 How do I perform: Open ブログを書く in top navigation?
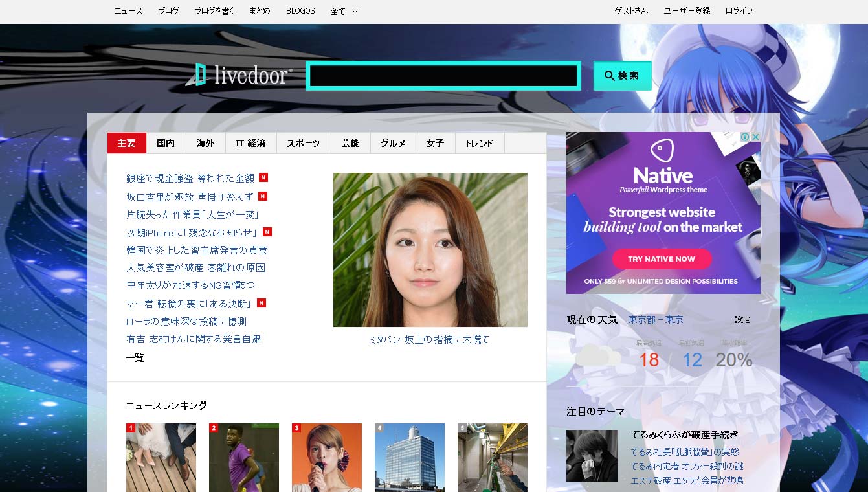[x=214, y=11]
